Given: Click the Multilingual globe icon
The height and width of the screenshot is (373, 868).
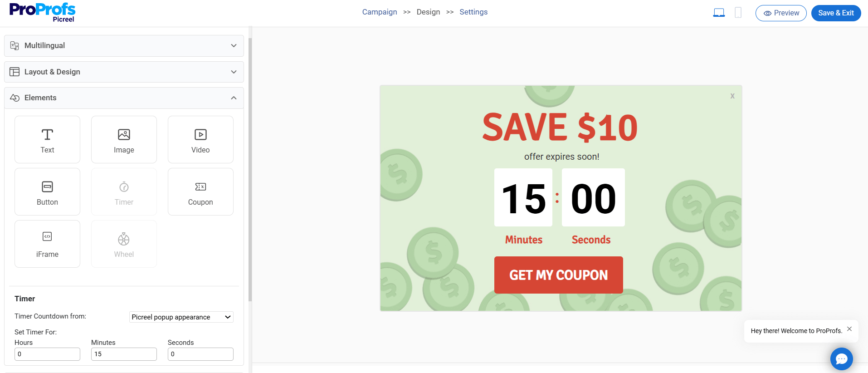Looking at the screenshot, I should pos(14,45).
